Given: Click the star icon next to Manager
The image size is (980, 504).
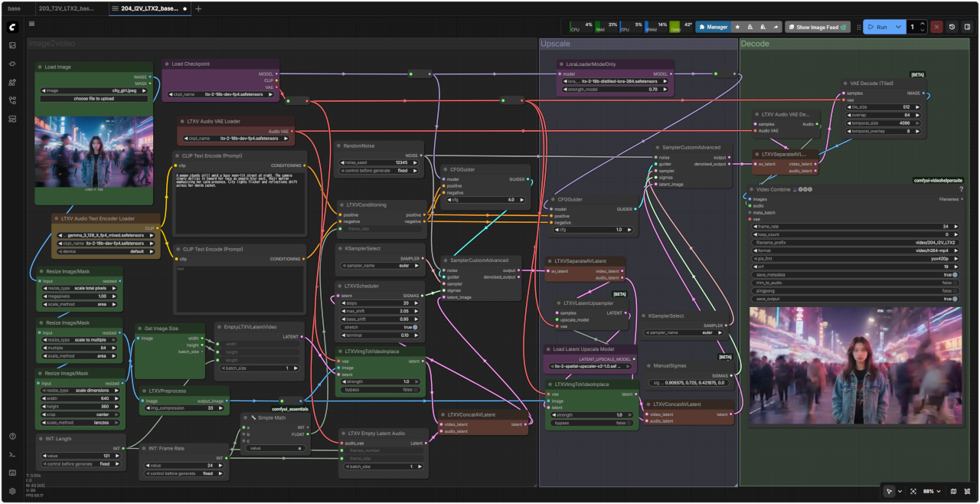Looking at the screenshot, I should point(737,27).
